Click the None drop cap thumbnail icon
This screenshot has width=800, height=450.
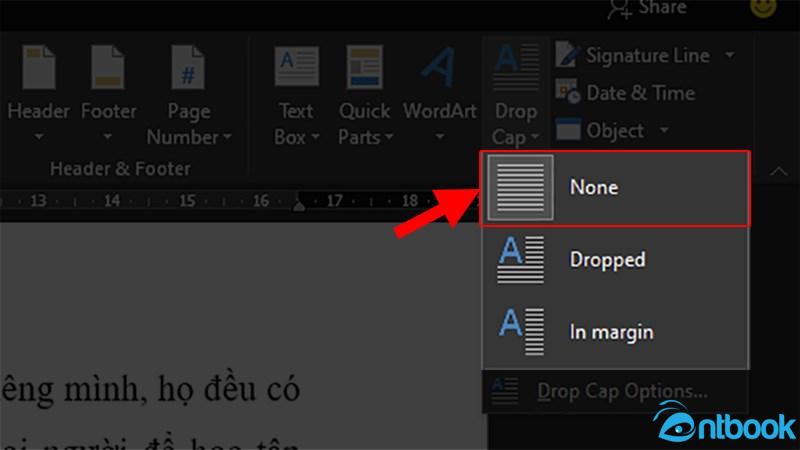point(520,188)
